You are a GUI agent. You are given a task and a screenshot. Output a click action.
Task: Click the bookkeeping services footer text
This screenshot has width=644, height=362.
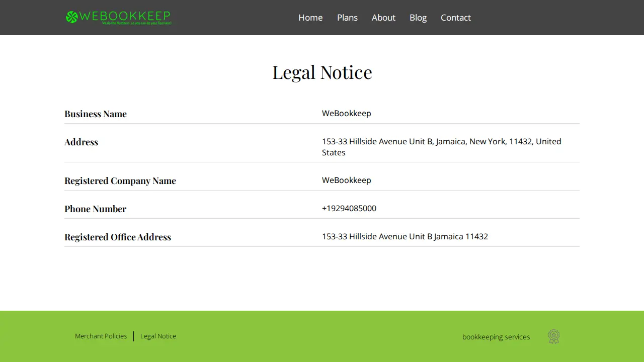[x=496, y=337]
